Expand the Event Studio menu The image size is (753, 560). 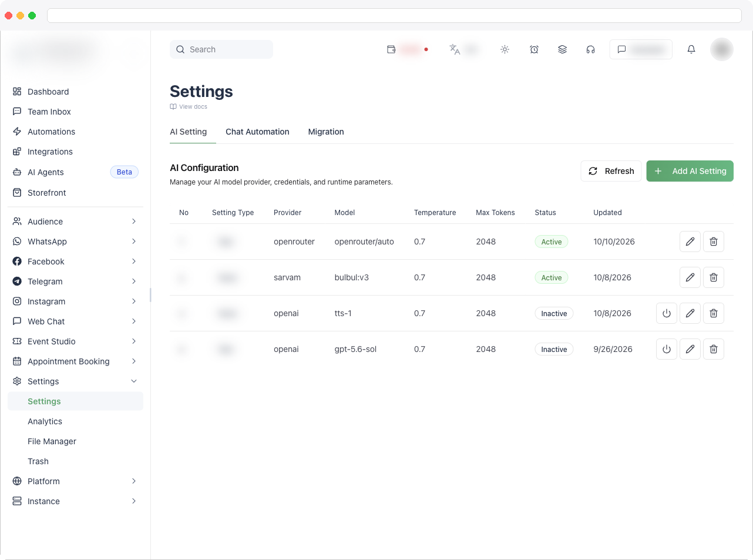pyautogui.click(x=75, y=341)
